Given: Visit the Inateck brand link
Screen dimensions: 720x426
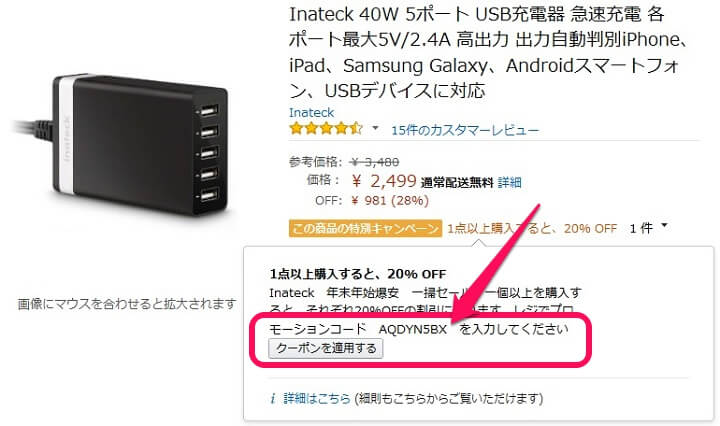Looking at the screenshot, I should click(311, 112).
